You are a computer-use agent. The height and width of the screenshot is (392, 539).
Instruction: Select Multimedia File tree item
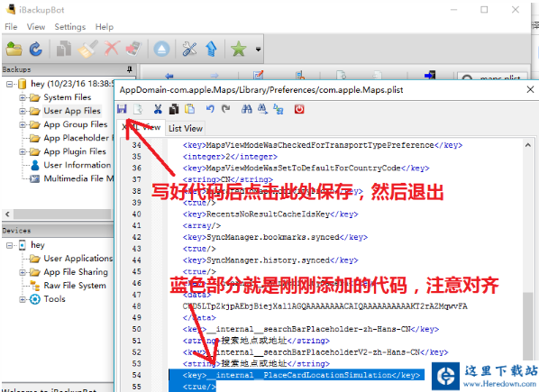pos(78,178)
